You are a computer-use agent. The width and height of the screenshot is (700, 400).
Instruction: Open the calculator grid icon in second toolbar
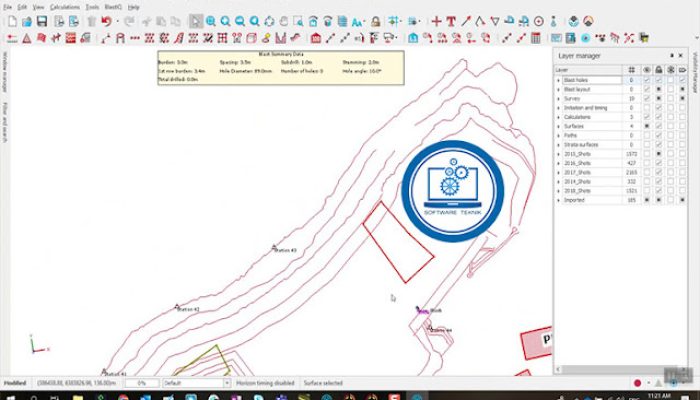536,38
